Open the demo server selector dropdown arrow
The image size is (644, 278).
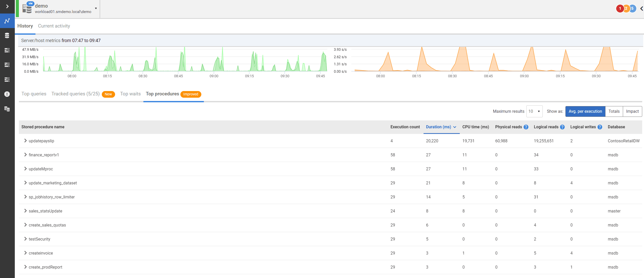coord(96,8)
